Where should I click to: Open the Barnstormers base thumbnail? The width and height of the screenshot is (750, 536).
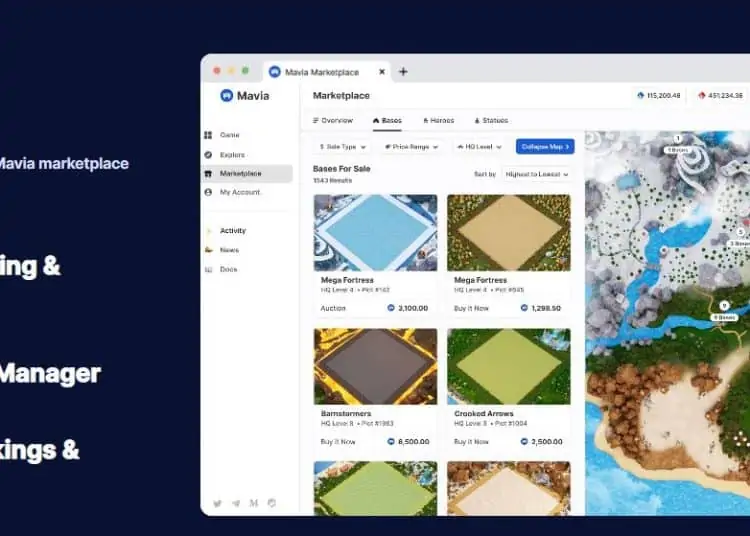pos(375,366)
